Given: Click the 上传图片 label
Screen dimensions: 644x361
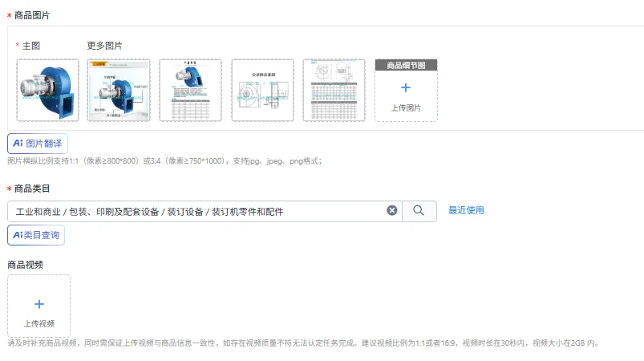Looking at the screenshot, I should tap(406, 108).
